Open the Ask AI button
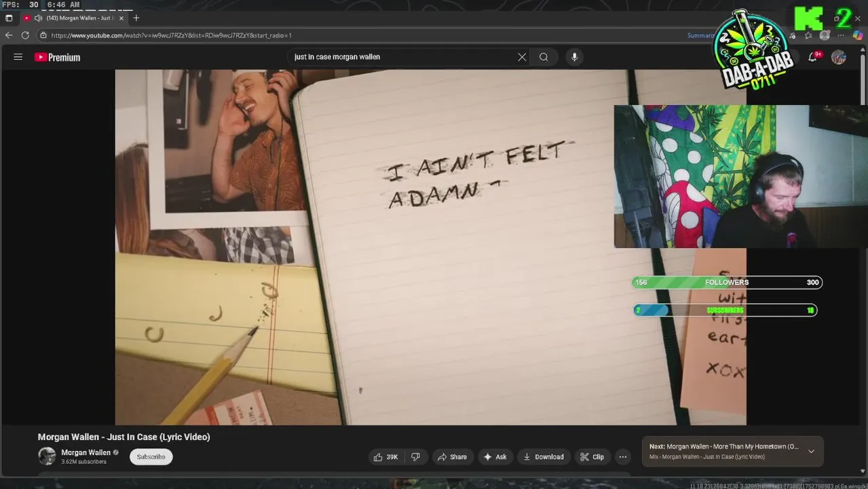 (x=495, y=457)
